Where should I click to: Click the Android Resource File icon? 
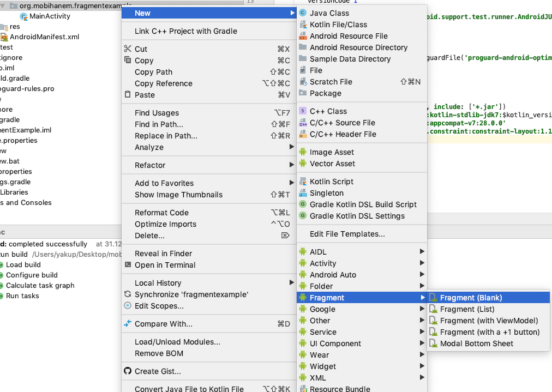pos(303,36)
